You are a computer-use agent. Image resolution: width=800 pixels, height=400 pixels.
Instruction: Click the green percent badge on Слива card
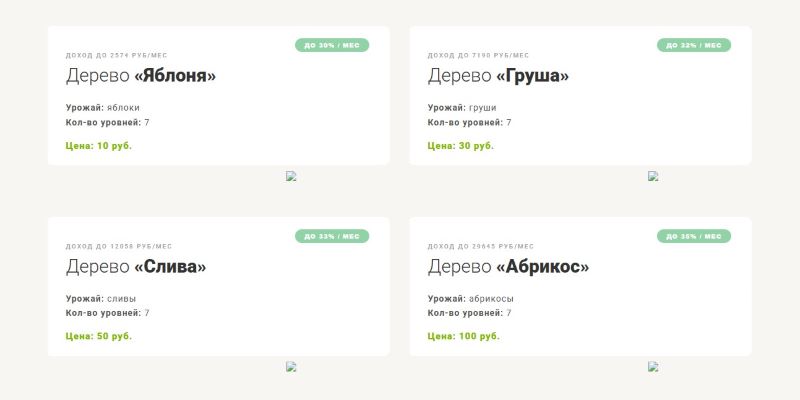[x=332, y=237]
